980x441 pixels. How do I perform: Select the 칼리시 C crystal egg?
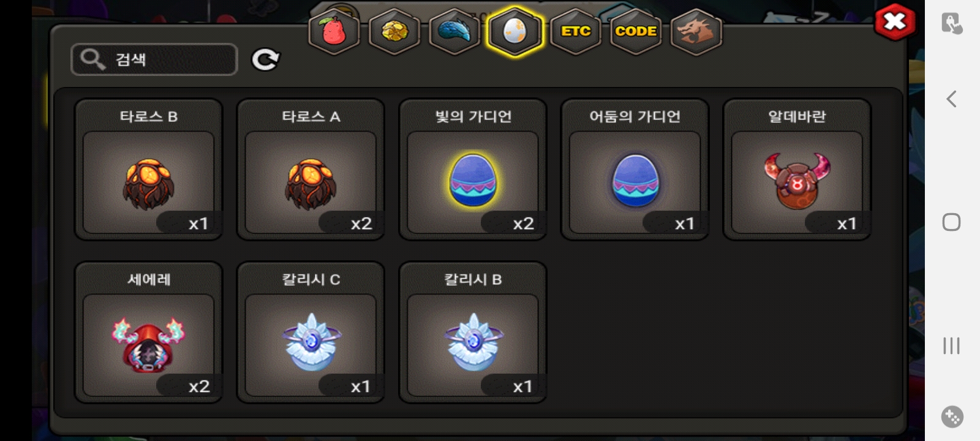click(x=311, y=333)
